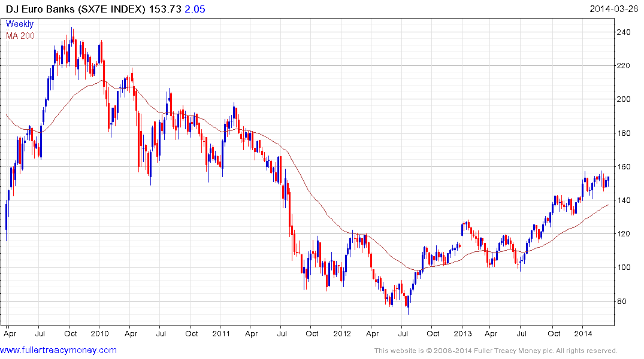Select the 240 price axis label
Viewport: 644px width, 359px height.
pos(624,32)
